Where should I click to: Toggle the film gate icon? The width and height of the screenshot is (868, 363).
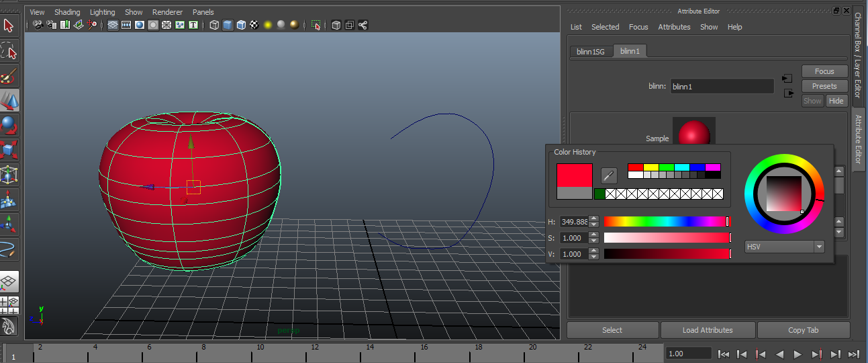(x=126, y=25)
